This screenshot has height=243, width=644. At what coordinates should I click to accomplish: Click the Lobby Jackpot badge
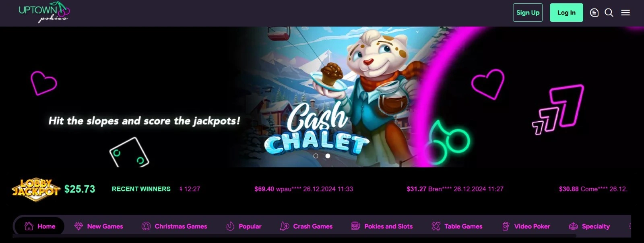(36, 189)
